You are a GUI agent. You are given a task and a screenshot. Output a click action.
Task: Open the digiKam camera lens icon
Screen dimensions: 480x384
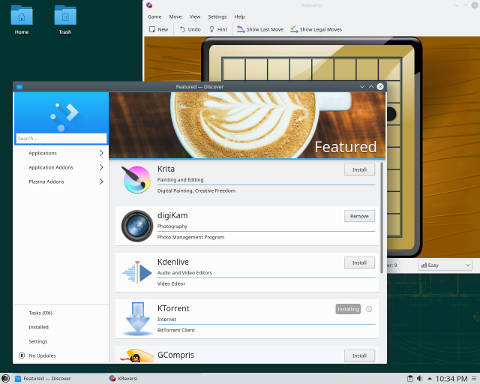click(137, 226)
